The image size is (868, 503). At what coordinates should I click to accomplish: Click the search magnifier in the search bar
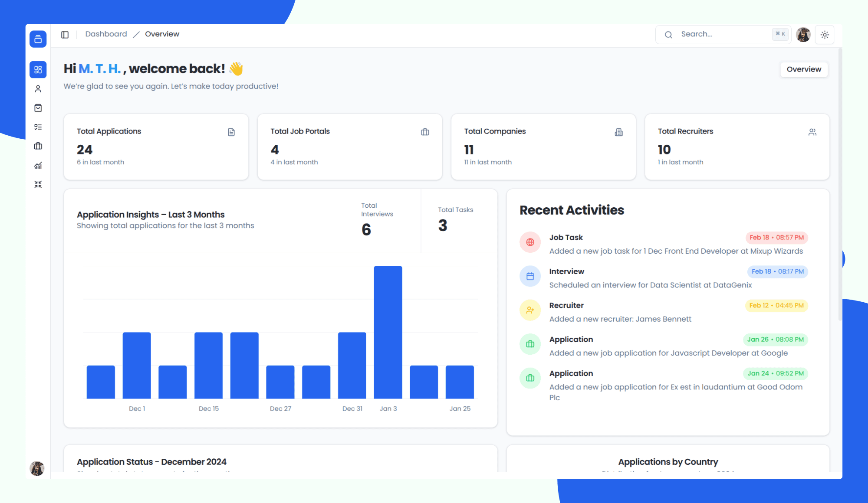(668, 34)
